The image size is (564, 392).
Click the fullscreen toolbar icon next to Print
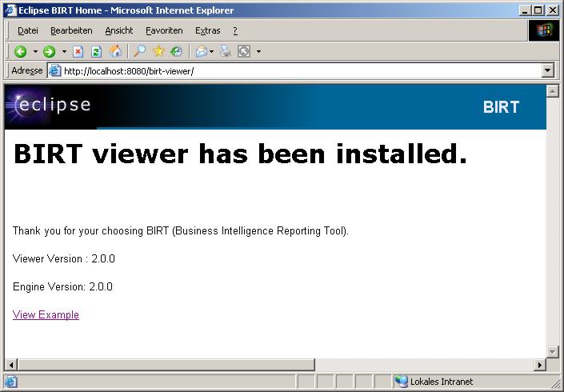244,51
